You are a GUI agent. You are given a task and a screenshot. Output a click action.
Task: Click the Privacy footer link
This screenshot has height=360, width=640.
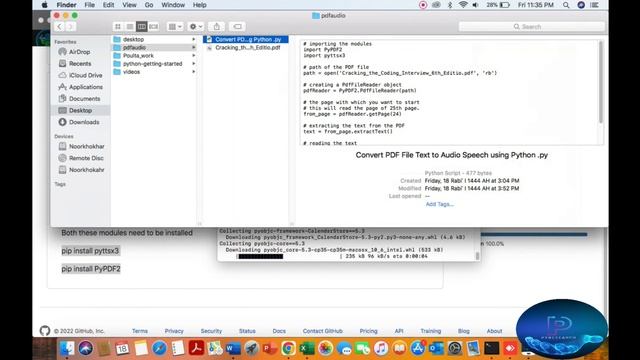[174, 331]
